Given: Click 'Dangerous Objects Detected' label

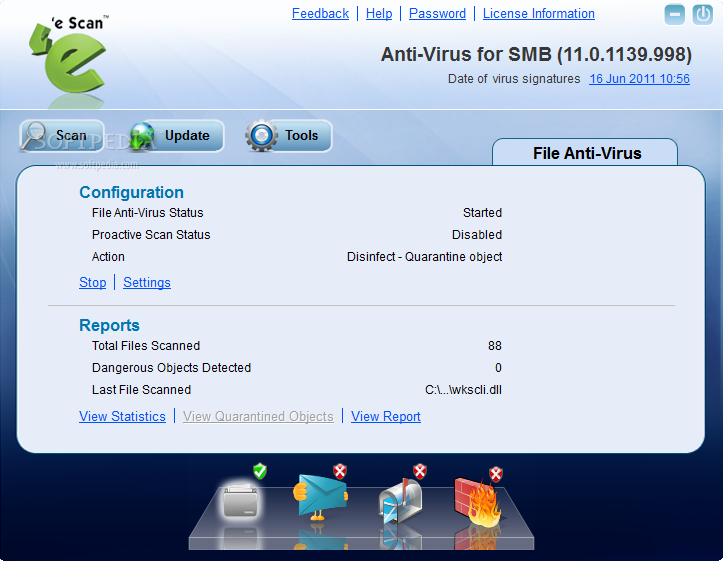Looking at the screenshot, I should (x=171, y=368).
